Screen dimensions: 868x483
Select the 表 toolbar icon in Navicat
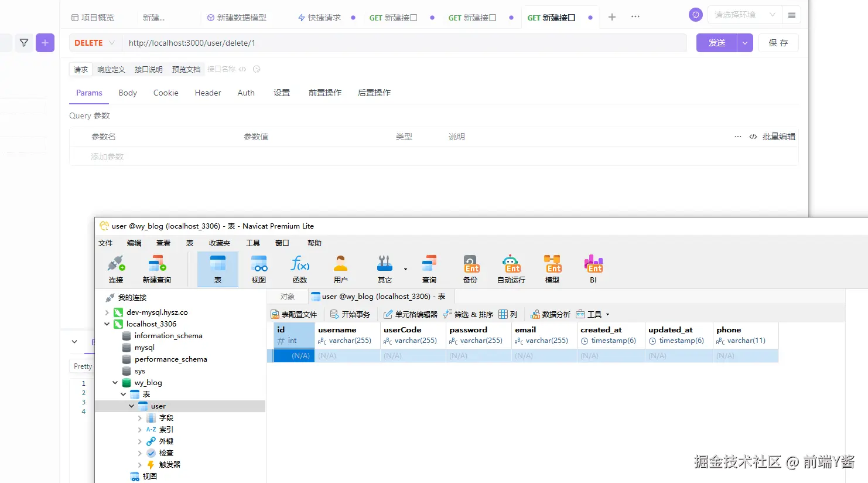(x=218, y=269)
